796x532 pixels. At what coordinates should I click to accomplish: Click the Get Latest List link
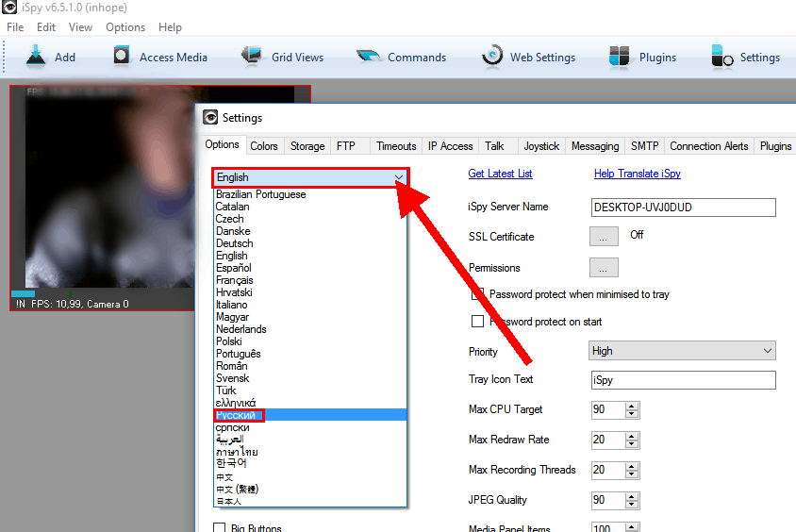[500, 174]
